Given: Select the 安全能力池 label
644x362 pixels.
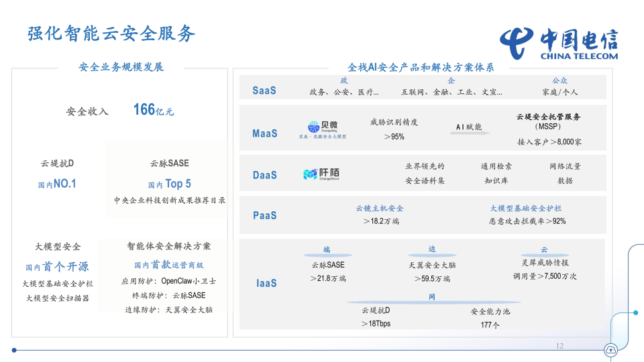Looking at the screenshot, I should [x=490, y=312].
